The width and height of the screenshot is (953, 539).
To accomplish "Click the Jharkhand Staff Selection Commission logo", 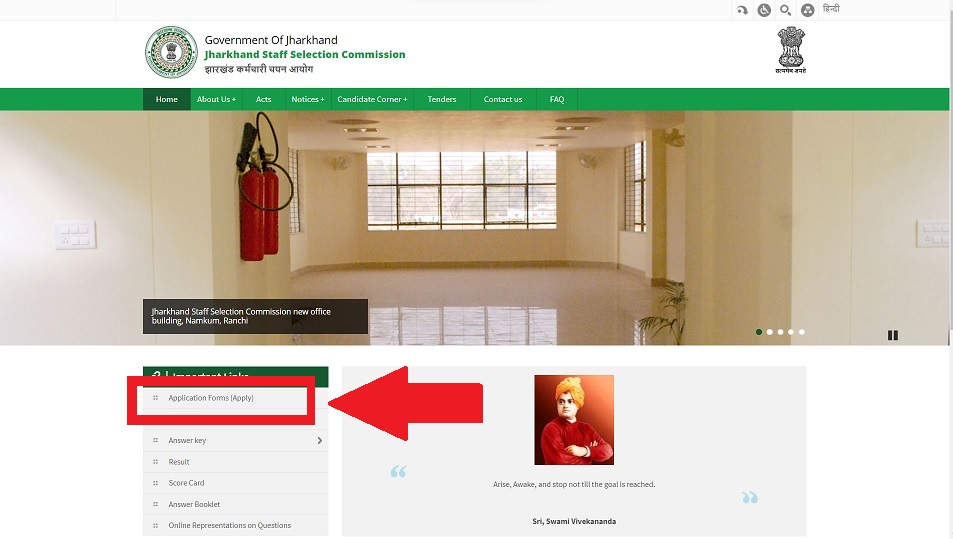I will point(171,52).
